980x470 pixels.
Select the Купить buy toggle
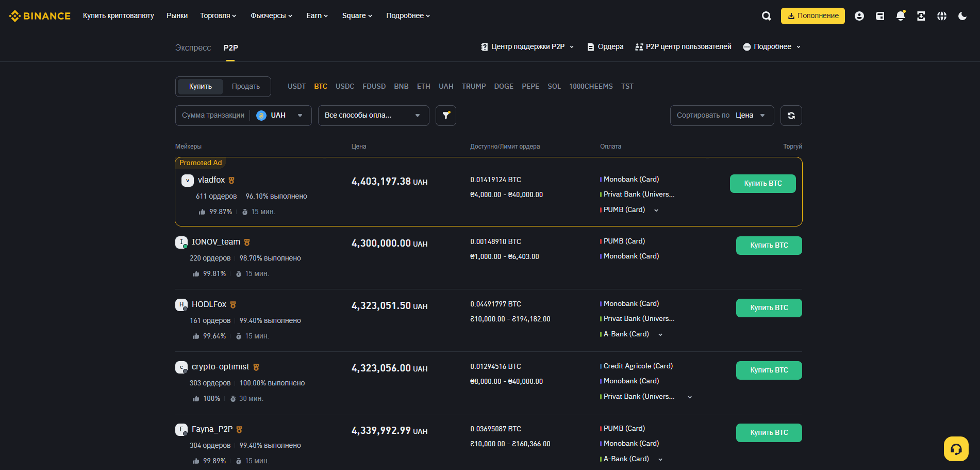[x=201, y=87]
